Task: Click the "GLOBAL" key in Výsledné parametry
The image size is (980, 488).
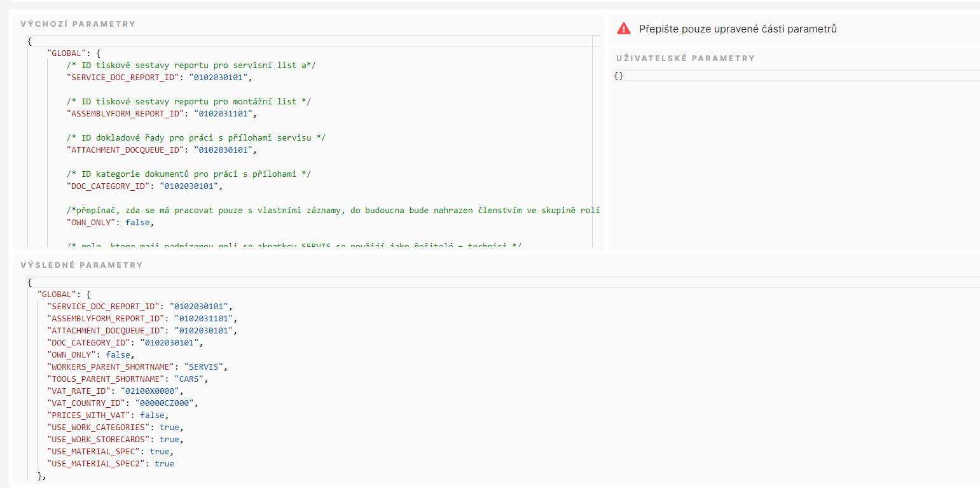Action: tap(57, 295)
